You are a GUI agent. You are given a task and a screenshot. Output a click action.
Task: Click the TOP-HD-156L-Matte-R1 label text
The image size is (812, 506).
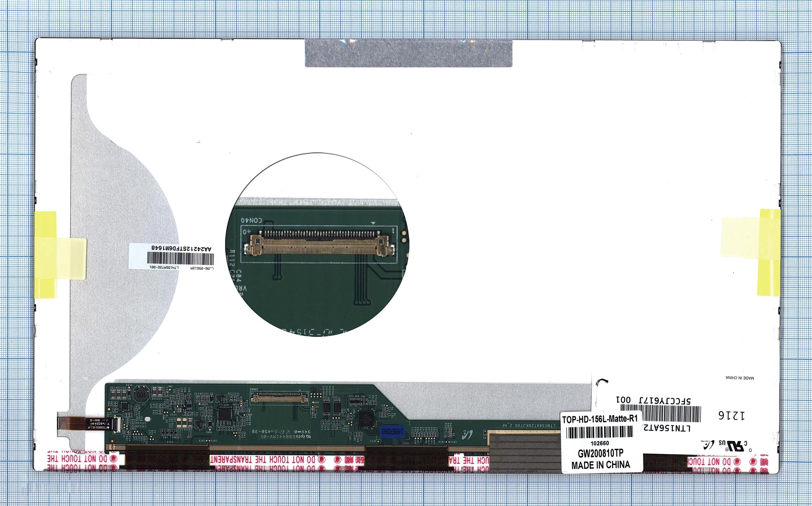pyautogui.click(x=600, y=419)
